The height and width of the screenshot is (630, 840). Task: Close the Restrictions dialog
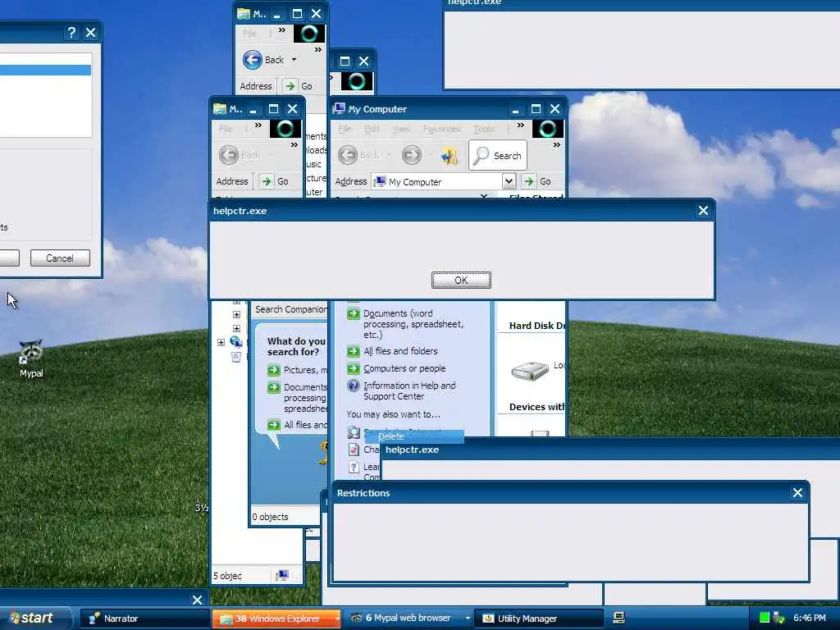pos(797,493)
